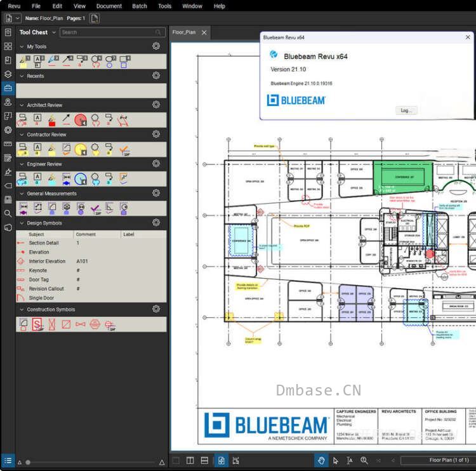
Task: Switch to the Floor_Plan document tab
Action: click(184, 32)
